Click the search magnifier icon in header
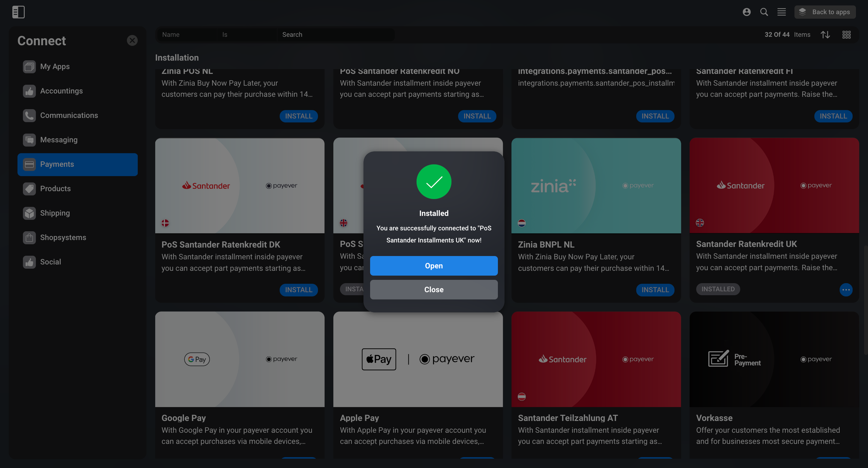868x468 pixels. [x=764, y=12]
